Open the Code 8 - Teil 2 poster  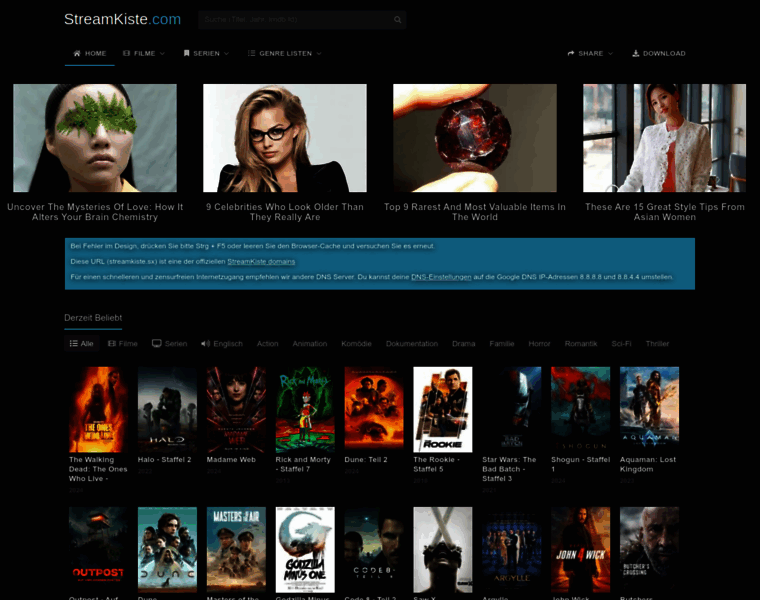pyautogui.click(x=374, y=550)
